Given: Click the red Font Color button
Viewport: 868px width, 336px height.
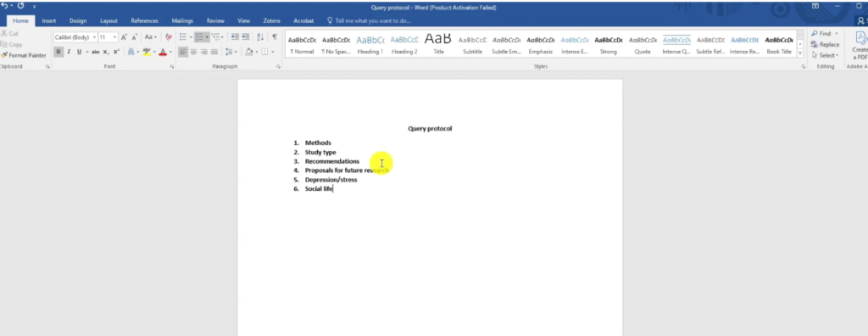Looking at the screenshot, I should [x=163, y=52].
